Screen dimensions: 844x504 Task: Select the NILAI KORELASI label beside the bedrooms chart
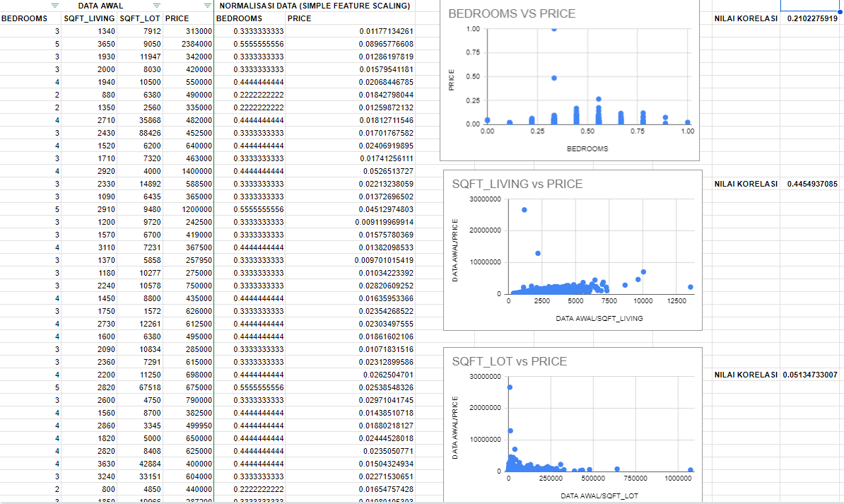coord(746,18)
